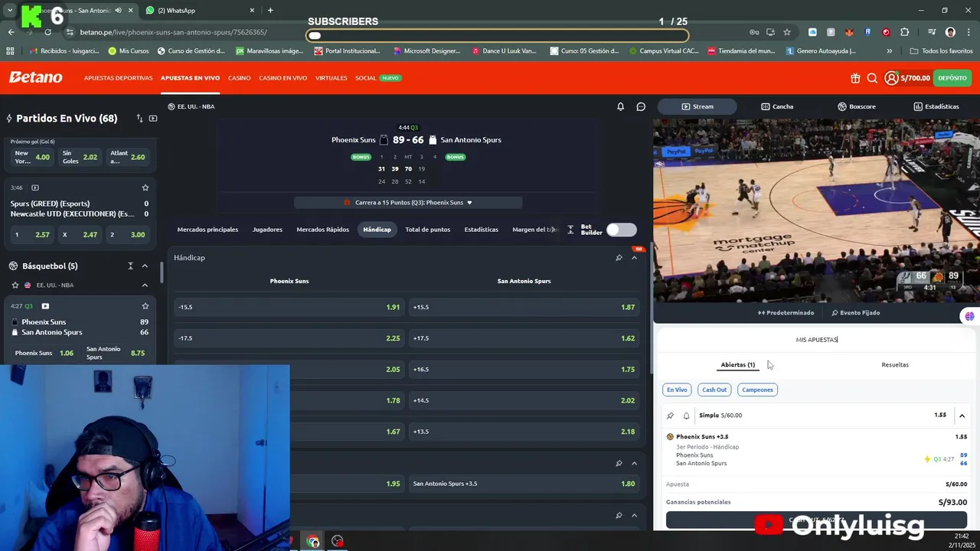This screenshot has width=980, height=551.
Task: Switch to Resueltas bets tab
Action: [x=895, y=365]
